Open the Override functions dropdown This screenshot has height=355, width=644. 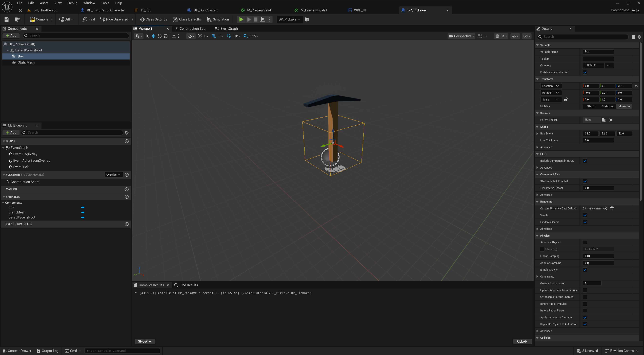113,175
